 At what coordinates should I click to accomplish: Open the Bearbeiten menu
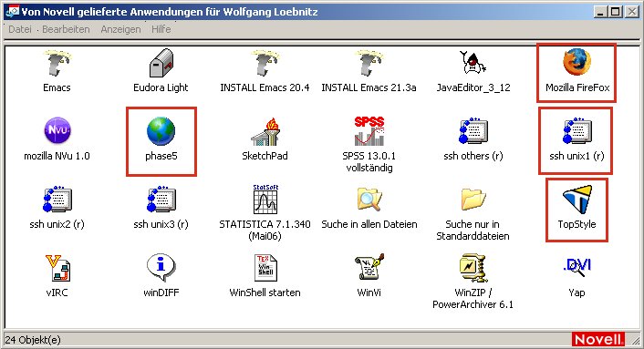[x=66, y=29]
